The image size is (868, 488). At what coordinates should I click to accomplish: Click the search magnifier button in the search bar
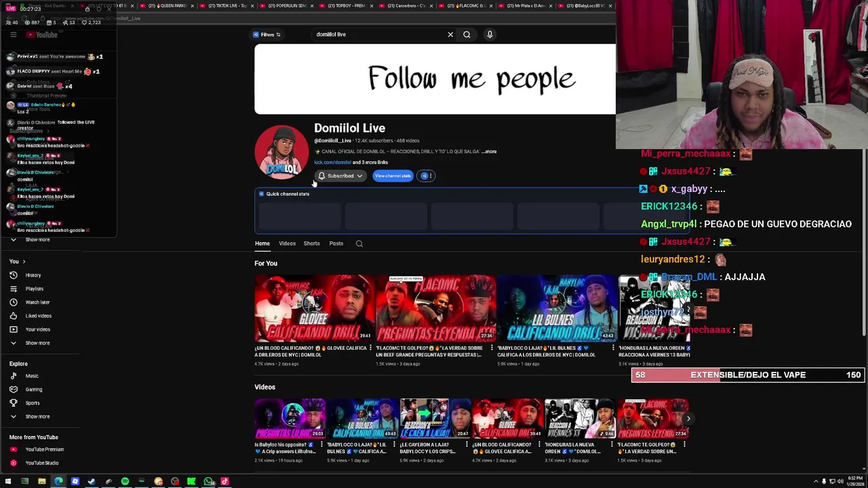pos(467,35)
